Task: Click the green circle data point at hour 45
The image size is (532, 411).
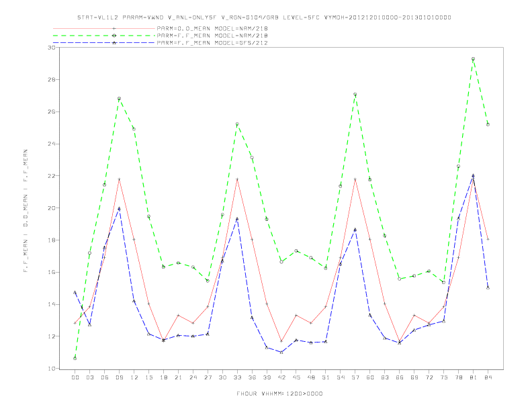Action: [296, 251]
